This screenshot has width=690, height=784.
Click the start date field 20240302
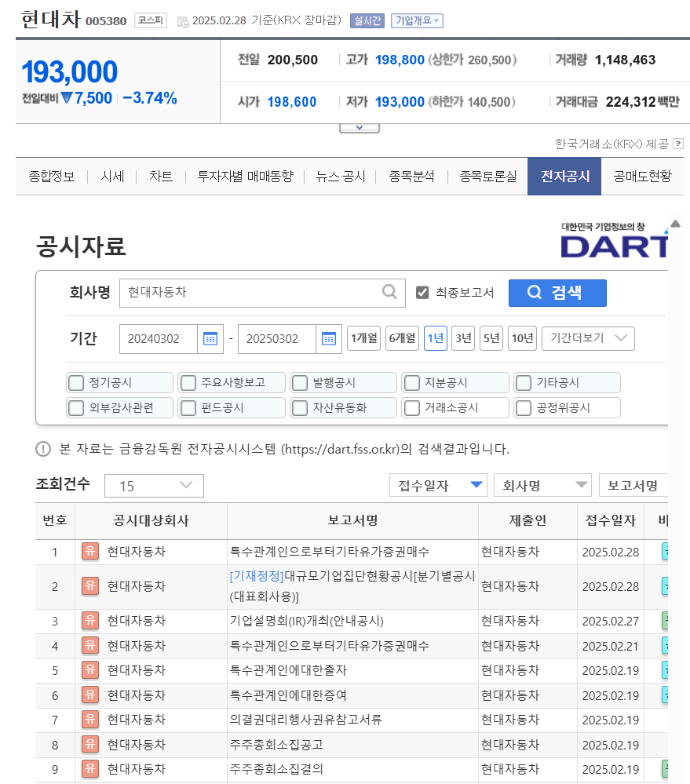point(159,339)
